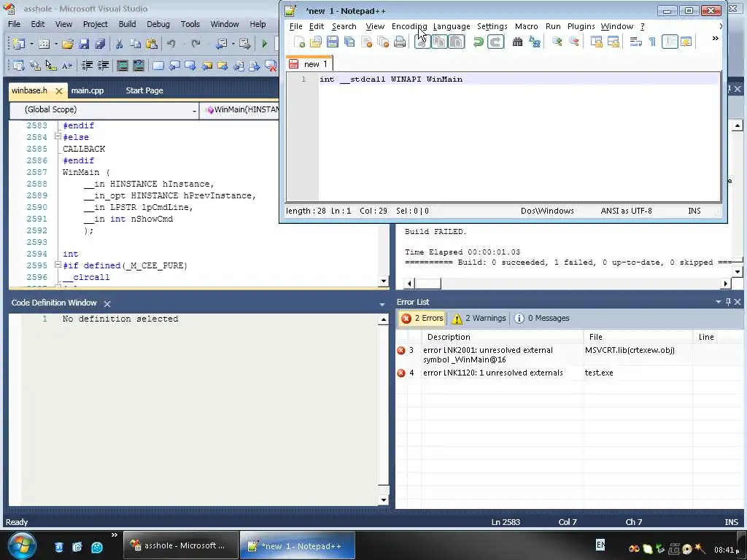Click the Show All Characters pilcrow icon
Image resolution: width=747 pixels, height=560 pixels.
pos(652,42)
